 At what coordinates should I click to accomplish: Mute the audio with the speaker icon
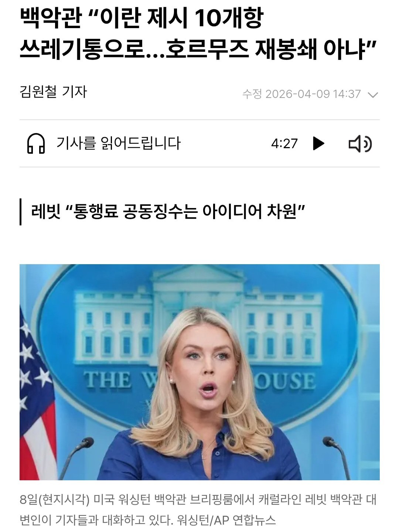[x=360, y=144]
